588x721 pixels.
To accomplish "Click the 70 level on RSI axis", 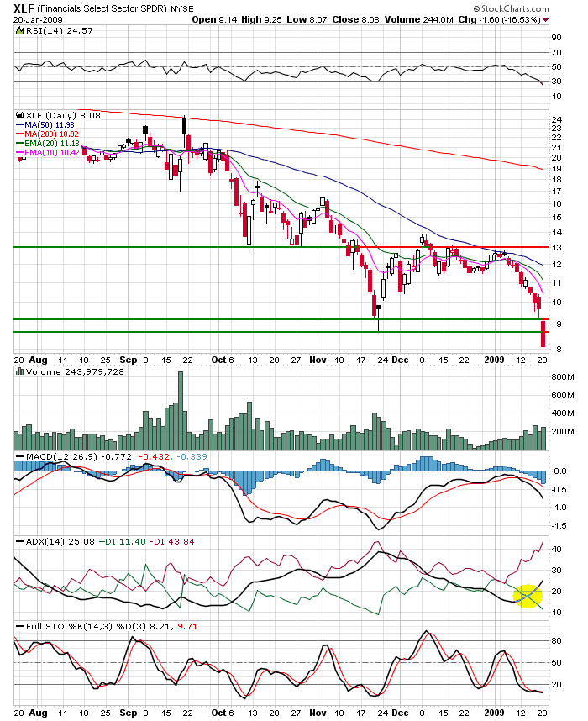I will pyautogui.click(x=556, y=52).
